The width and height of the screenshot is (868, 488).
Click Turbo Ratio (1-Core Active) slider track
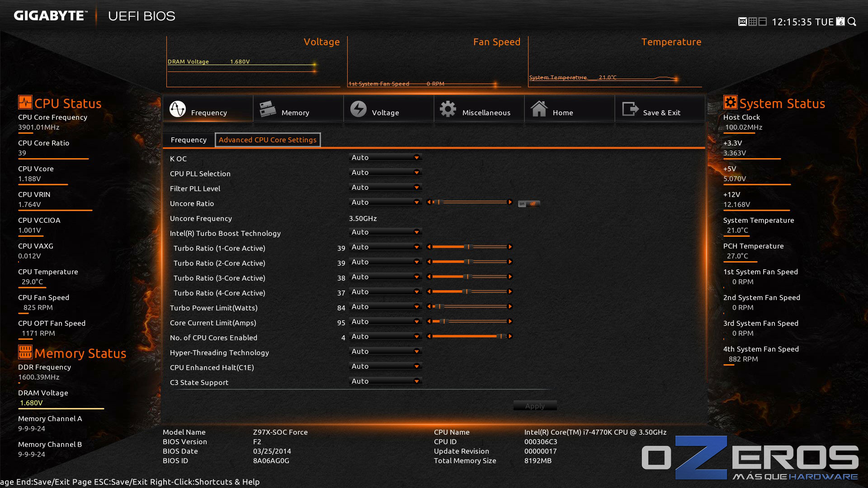(469, 247)
